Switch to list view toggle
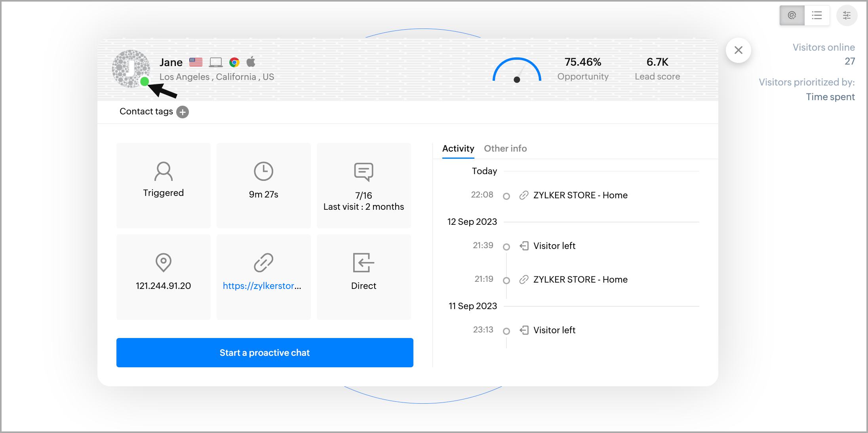Image resolution: width=868 pixels, height=433 pixels. pyautogui.click(x=817, y=15)
